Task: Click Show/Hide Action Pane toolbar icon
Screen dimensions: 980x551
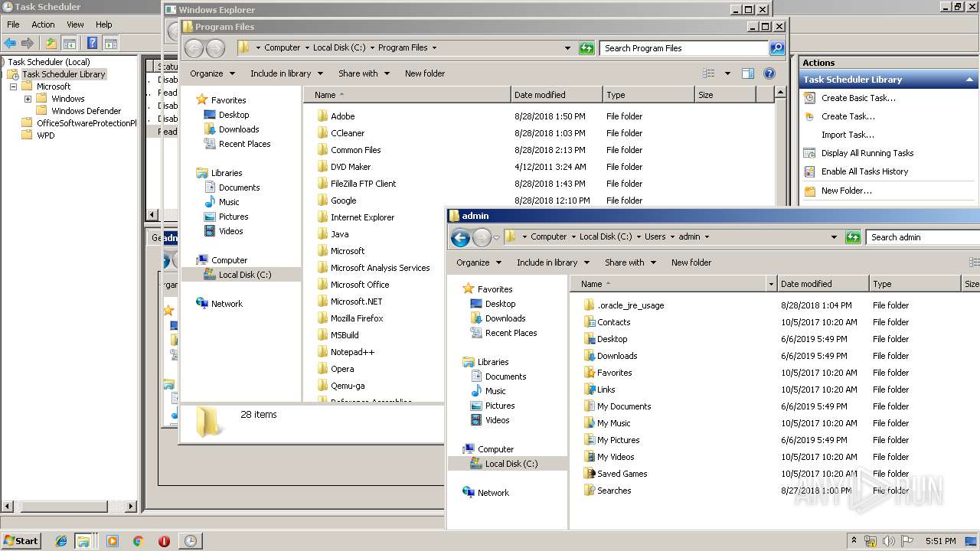Action: point(110,43)
